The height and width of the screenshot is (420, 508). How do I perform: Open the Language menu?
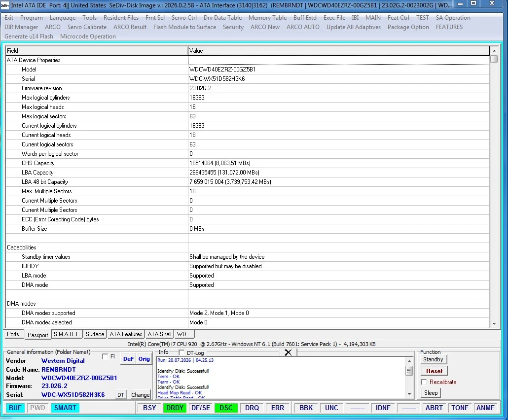tap(63, 18)
